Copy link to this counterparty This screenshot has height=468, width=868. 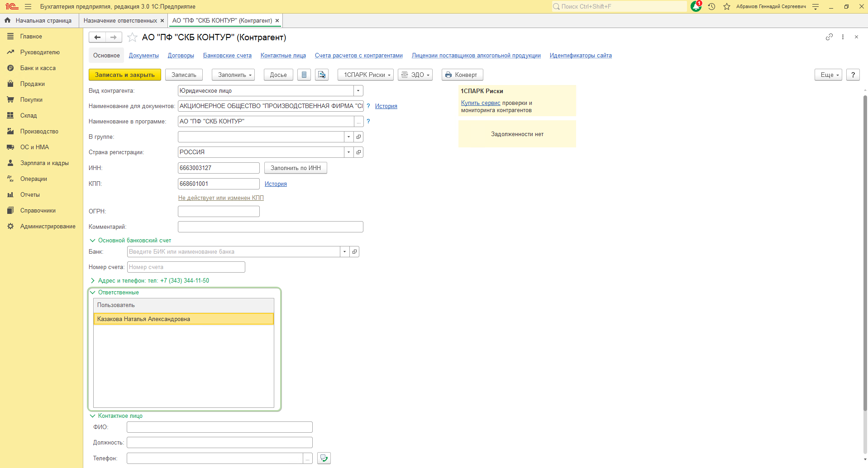pos(829,37)
